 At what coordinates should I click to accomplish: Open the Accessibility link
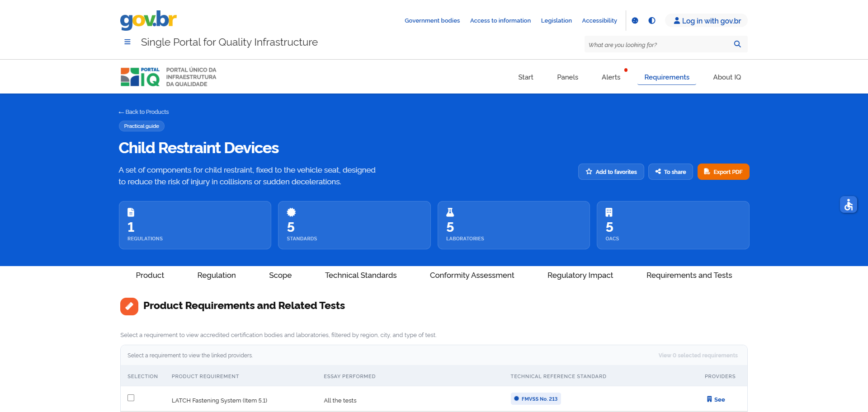tap(599, 21)
